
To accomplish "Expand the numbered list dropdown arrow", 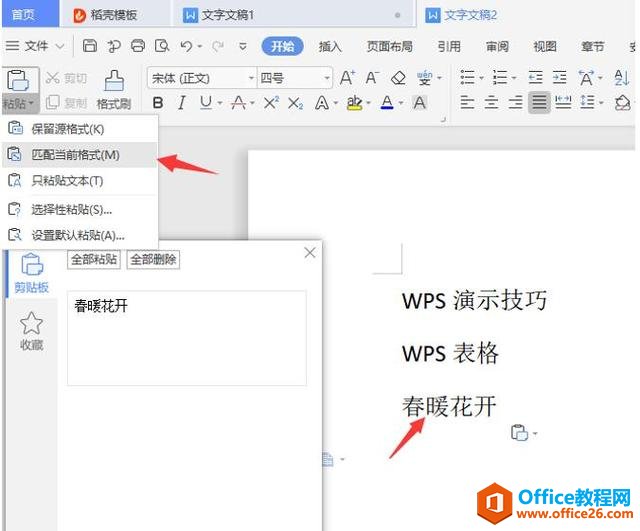I will (x=514, y=78).
